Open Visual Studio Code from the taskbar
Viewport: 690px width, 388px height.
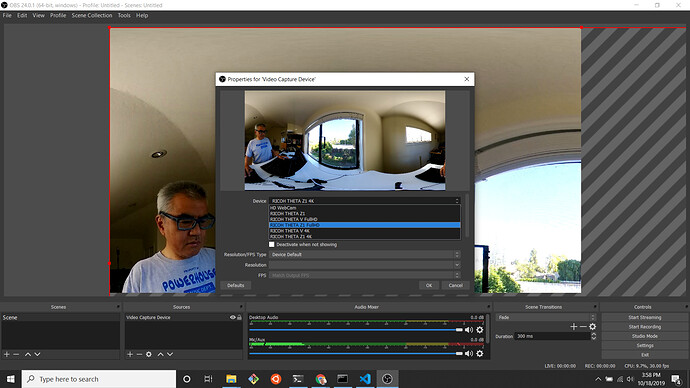point(365,379)
